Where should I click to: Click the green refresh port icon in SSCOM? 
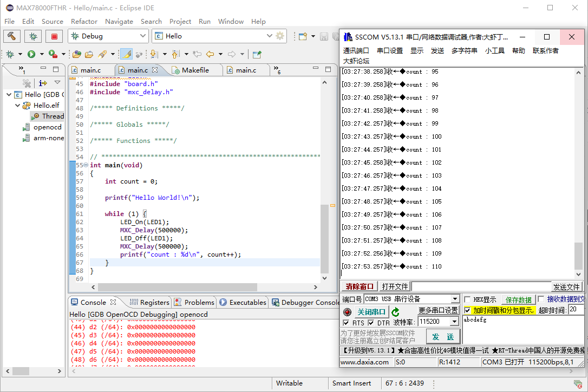click(395, 312)
